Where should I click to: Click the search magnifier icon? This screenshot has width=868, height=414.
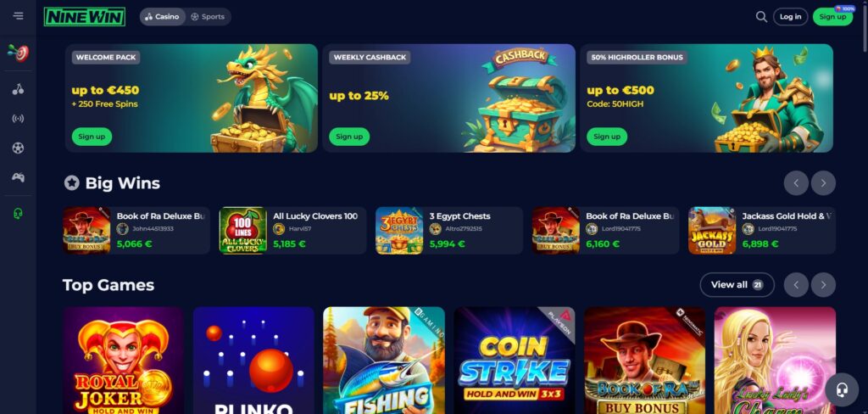[761, 17]
